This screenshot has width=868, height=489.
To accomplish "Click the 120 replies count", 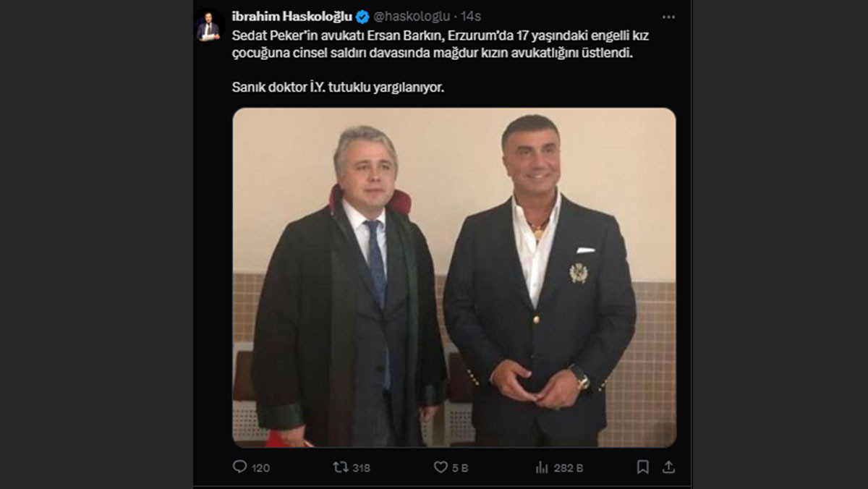I will click(260, 468).
